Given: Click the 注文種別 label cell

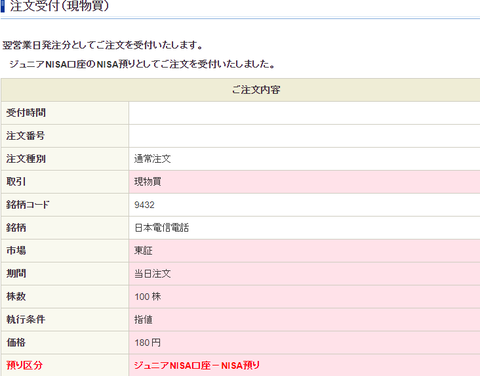Looking at the screenshot, I should point(65,159).
